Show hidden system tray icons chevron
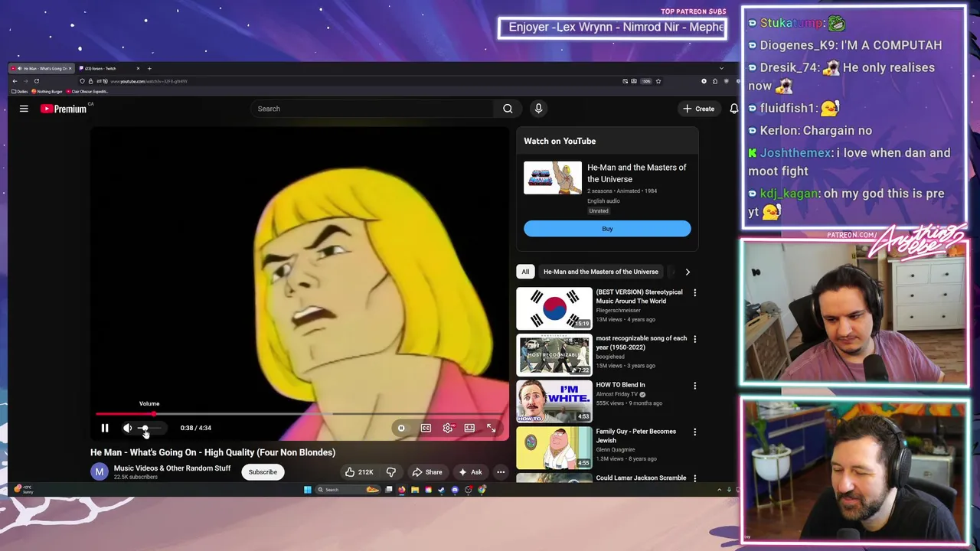980x551 pixels. pos(719,490)
